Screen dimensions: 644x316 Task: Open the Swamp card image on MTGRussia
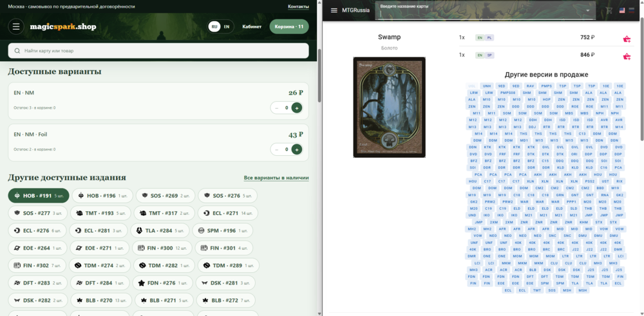pyautogui.click(x=389, y=107)
